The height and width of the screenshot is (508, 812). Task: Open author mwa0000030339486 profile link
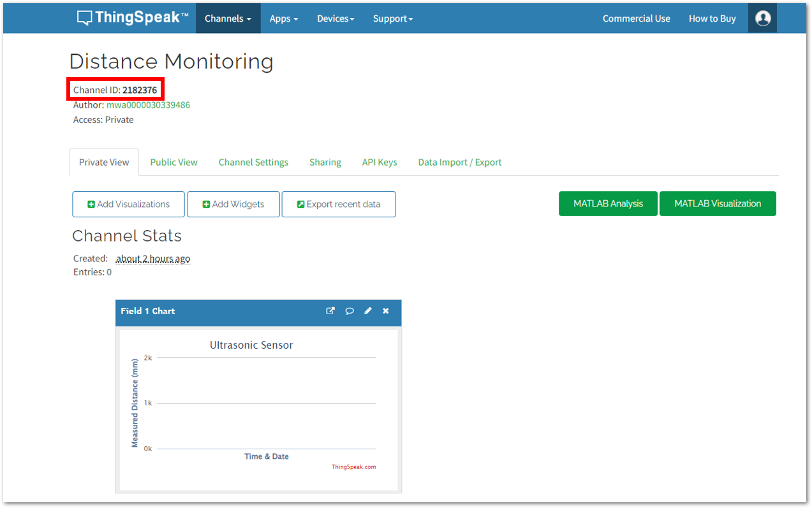tap(148, 105)
